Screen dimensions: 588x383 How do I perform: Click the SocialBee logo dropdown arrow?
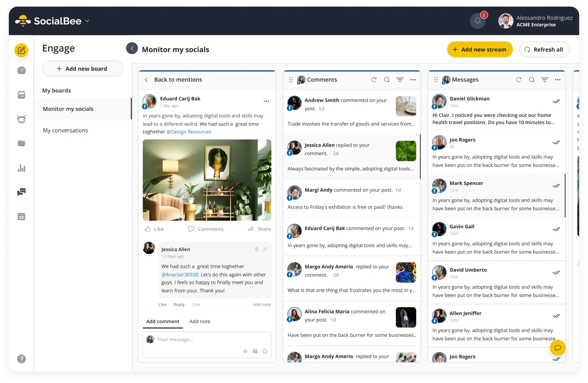tap(87, 21)
